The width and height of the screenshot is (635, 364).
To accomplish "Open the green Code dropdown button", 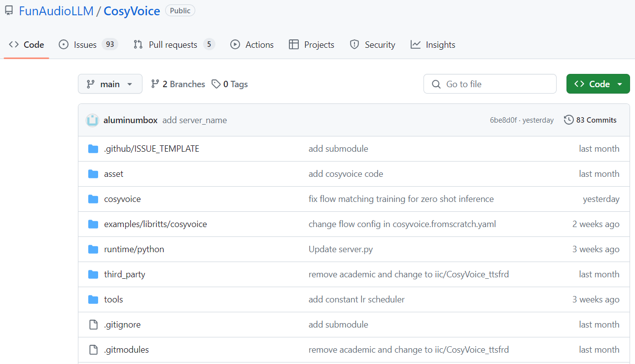I will coord(598,84).
